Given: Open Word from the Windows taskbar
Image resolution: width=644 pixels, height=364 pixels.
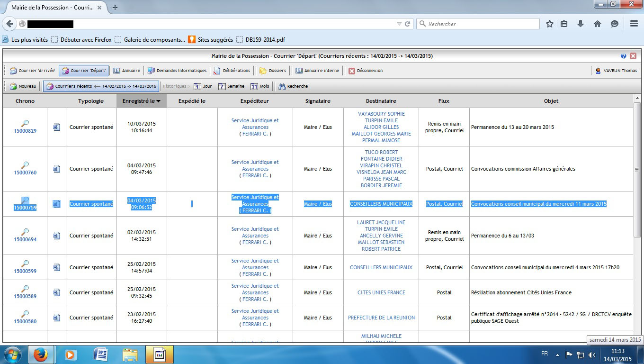Looking at the screenshot, I should pyautogui.click(x=100, y=355).
